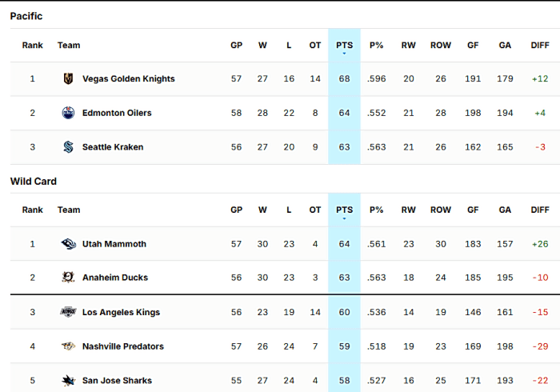
Task: Sort Pacific table by PTS column
Action: click(x=344, y=46)
